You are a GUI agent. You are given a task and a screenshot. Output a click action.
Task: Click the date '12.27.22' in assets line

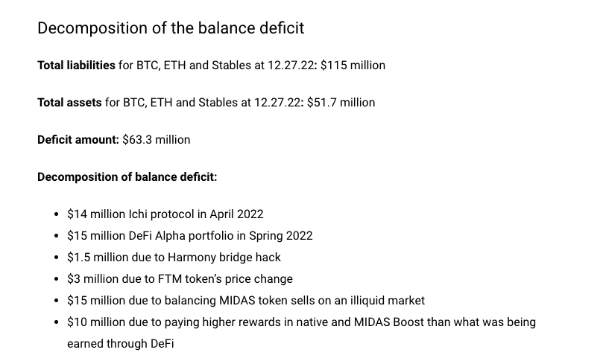pos(278,103)
